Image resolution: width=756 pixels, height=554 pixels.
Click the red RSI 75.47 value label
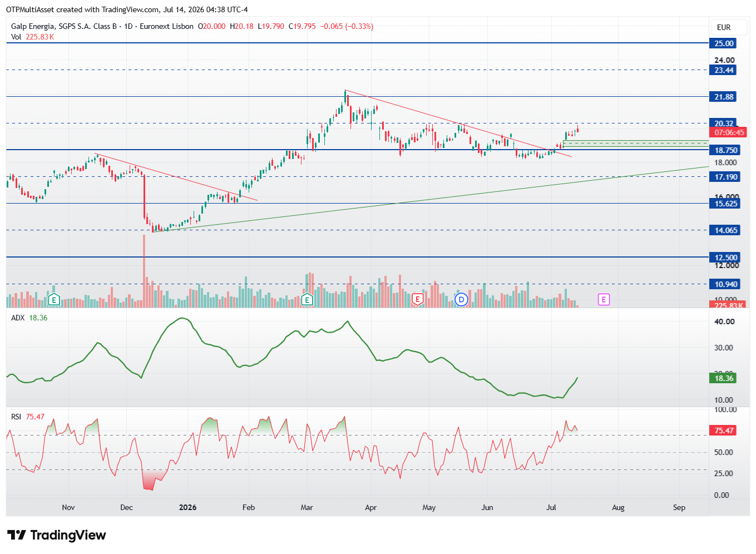pyautogui.click(x=724, y=431)
